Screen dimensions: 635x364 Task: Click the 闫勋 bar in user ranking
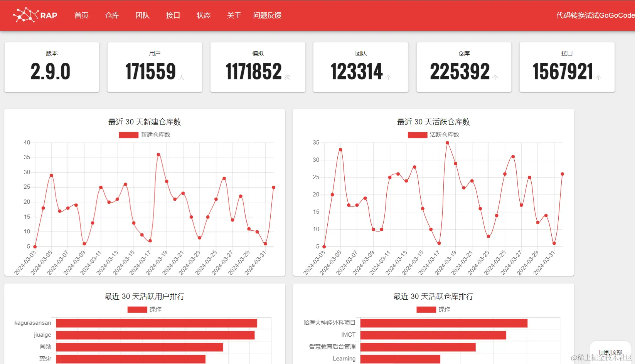pyautogui.click(x=140, y=347)
